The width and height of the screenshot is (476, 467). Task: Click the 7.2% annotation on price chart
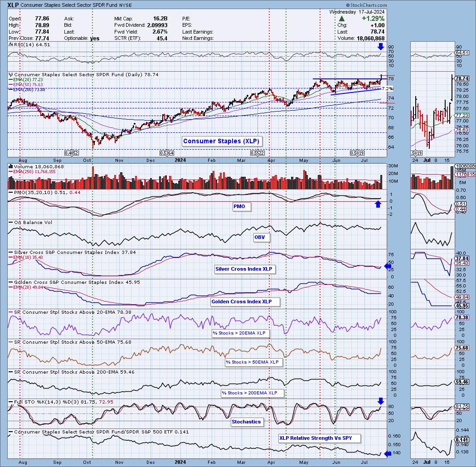point(387,89)
